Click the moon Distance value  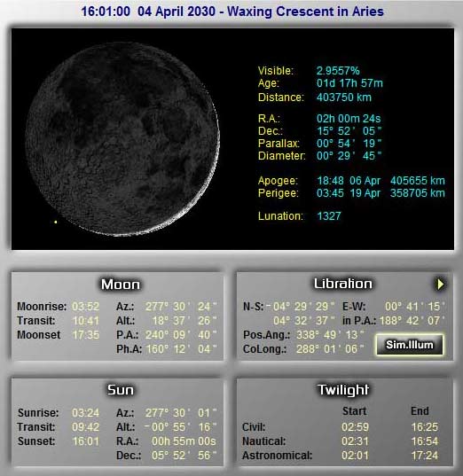click(x=344, y=98)
